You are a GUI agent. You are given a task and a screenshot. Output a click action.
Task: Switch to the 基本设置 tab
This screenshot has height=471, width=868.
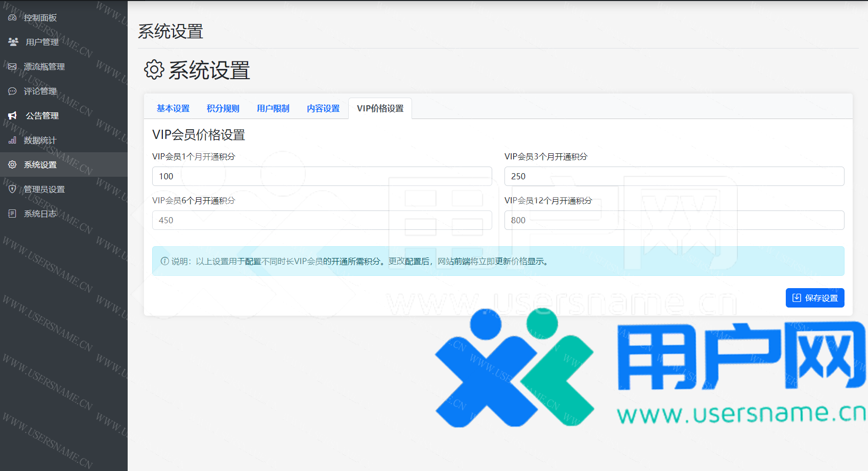tap(173, 108)
